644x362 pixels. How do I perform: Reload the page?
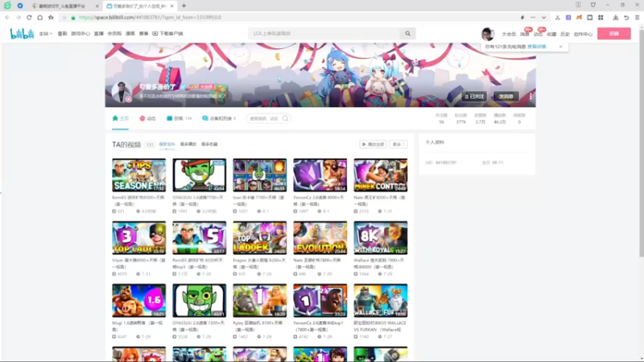[x=29, y=18]
